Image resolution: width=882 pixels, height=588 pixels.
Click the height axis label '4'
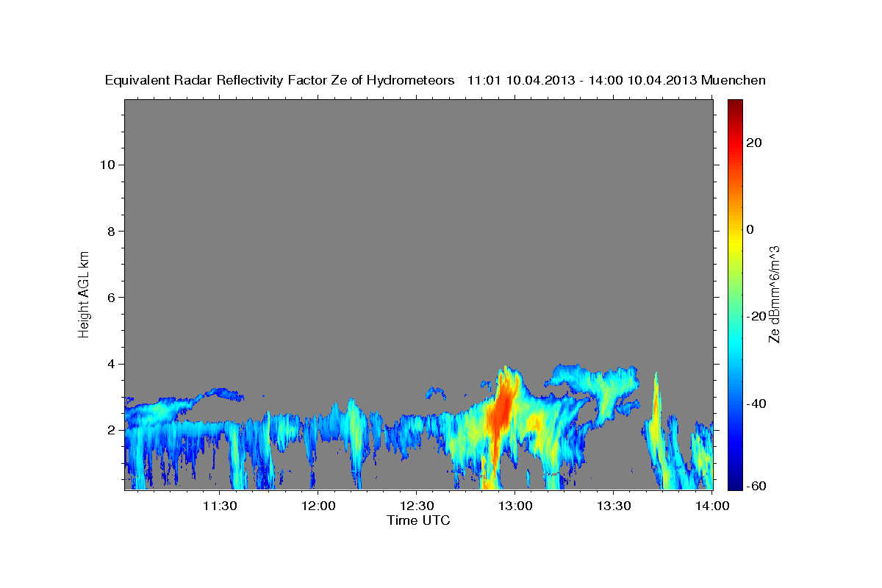(x=110, y=364)
